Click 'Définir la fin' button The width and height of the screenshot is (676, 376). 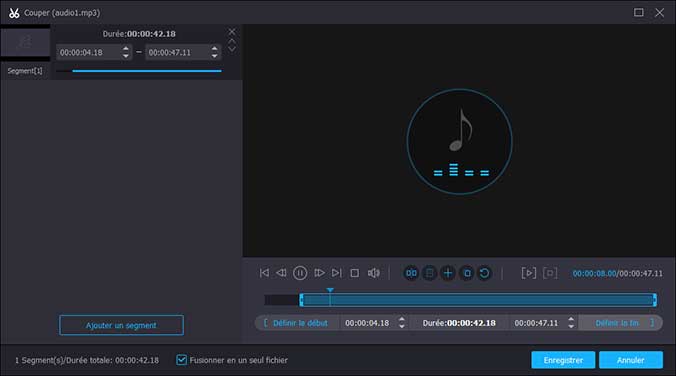pyautogui.click(x=621, y=323)
